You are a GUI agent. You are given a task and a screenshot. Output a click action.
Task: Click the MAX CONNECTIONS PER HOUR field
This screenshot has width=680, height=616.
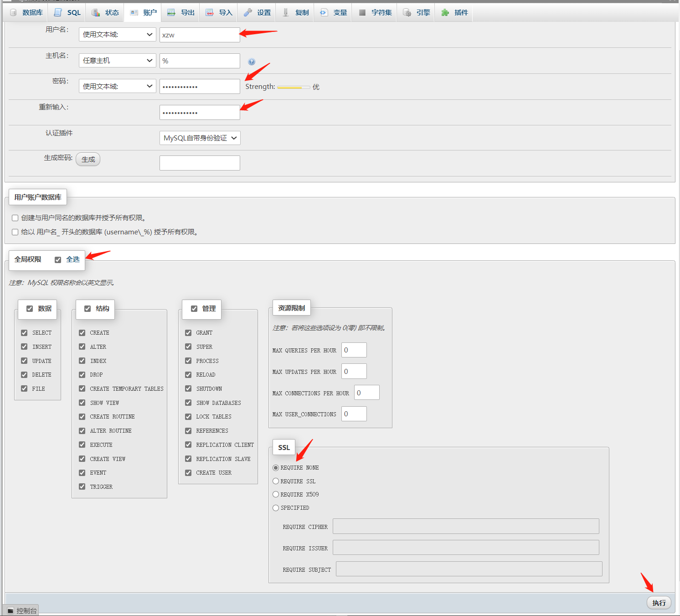(367, 393)
